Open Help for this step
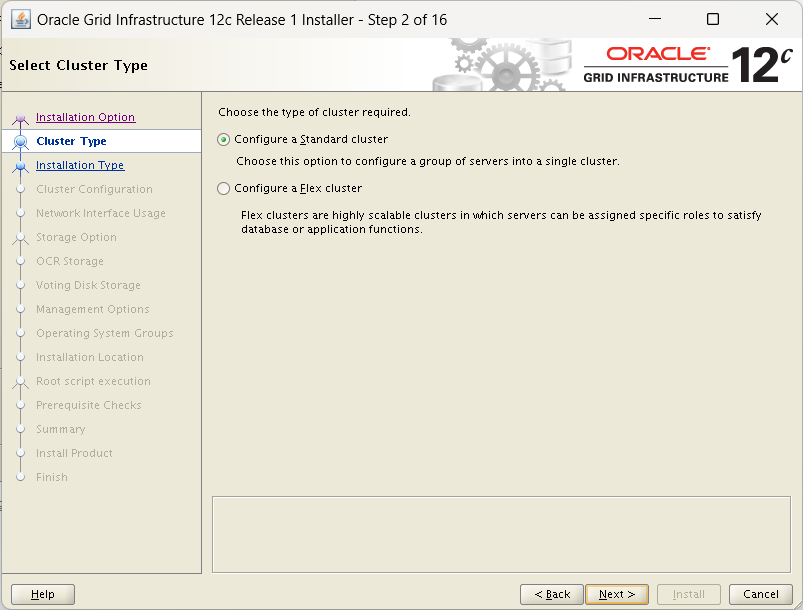803x610 pixels. tap(43, 594)
